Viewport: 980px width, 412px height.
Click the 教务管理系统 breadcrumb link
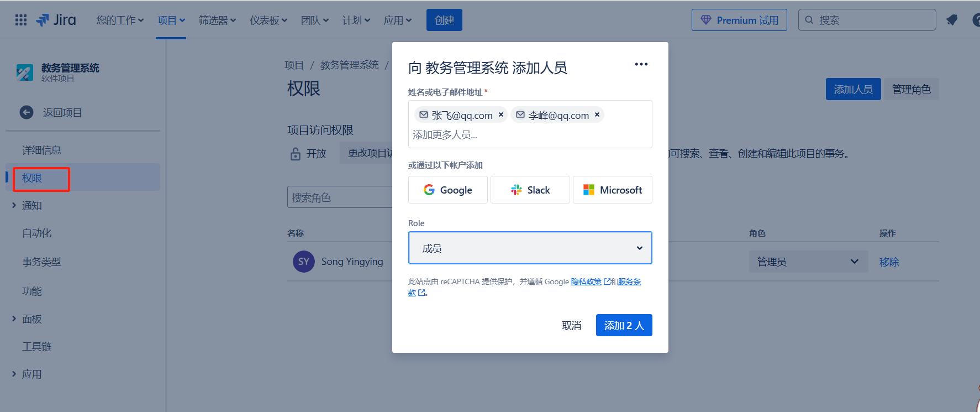(x=350, y=65)
